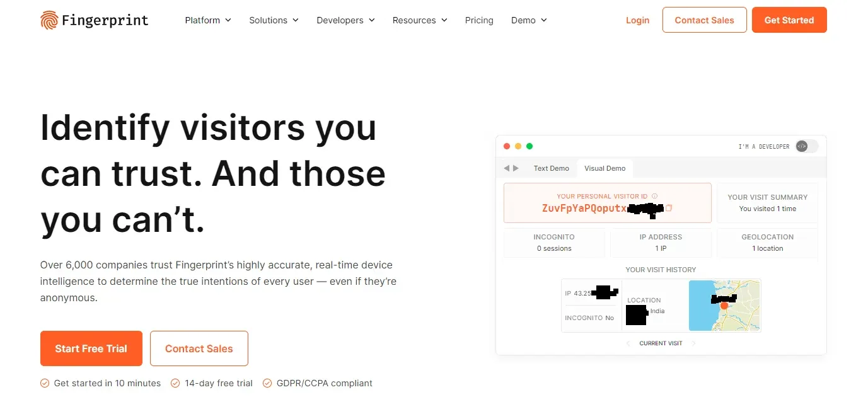Click the green window dot in demo
868x402 pixels.
click(x=529, y=146)
